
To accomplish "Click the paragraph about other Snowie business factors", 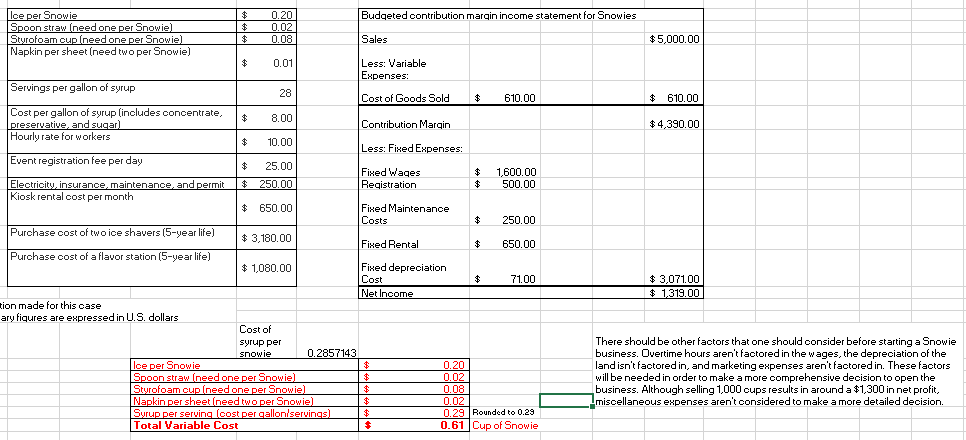I will point(776,371).
